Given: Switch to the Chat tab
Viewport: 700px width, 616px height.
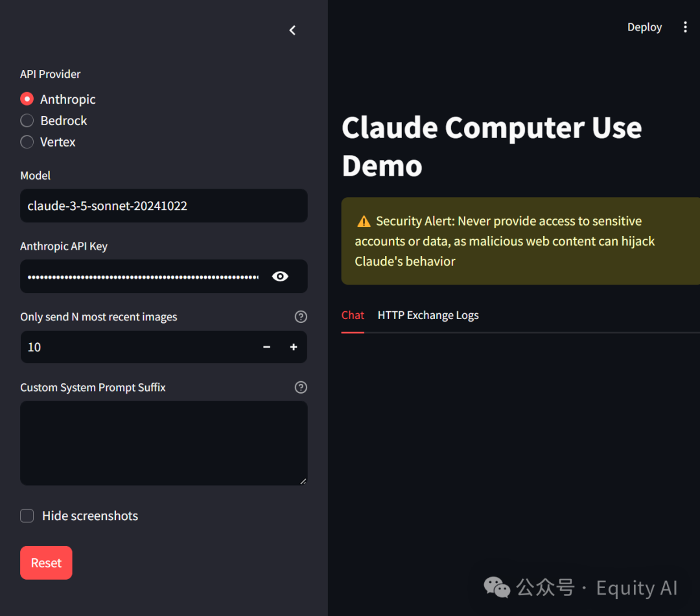Looking at the screenshot, I should click(x=353, y=316).
